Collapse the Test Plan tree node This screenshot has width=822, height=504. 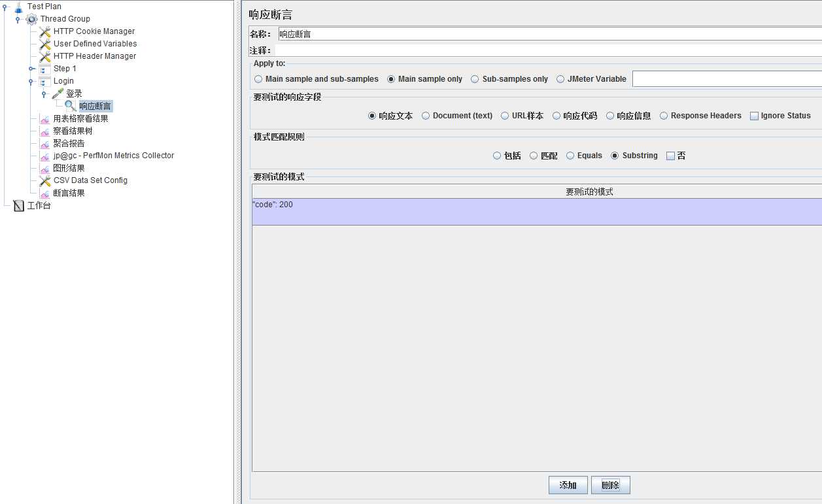point(6,7)
